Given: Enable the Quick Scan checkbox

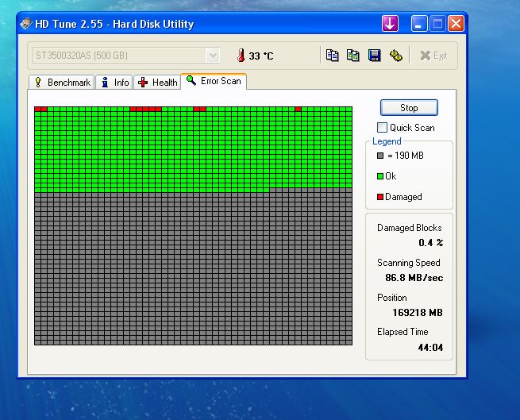Looking at the screenshot, I should coord(382,127).
